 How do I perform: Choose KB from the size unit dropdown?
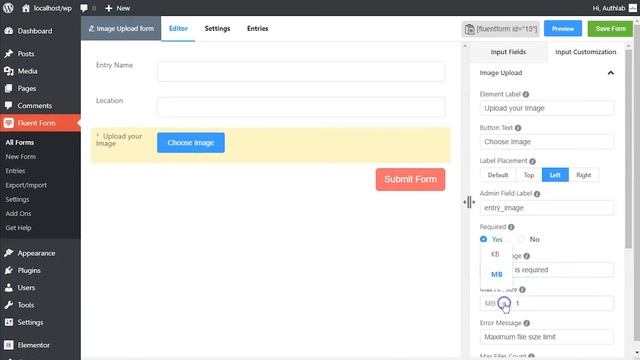click(x=496, y=254)
